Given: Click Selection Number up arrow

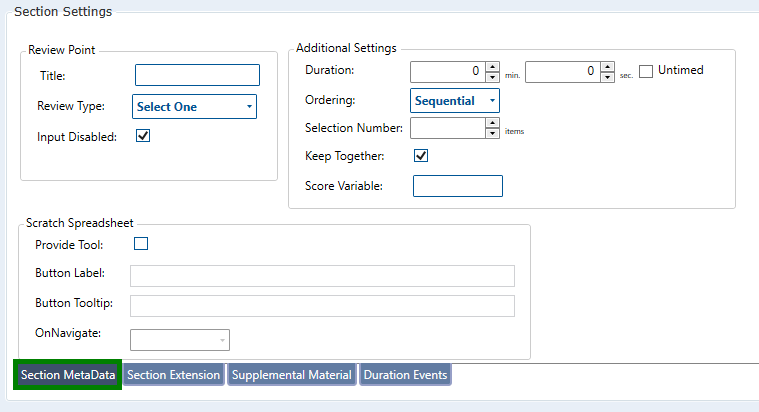Looking at the screenshot, I should (x=492, y=123).
